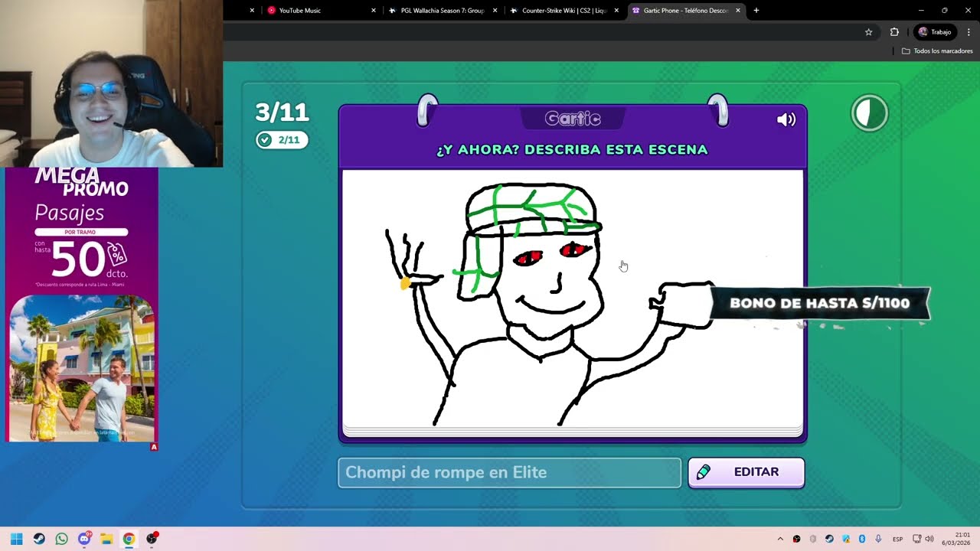Restore down the Chrome window

[944, 11]
